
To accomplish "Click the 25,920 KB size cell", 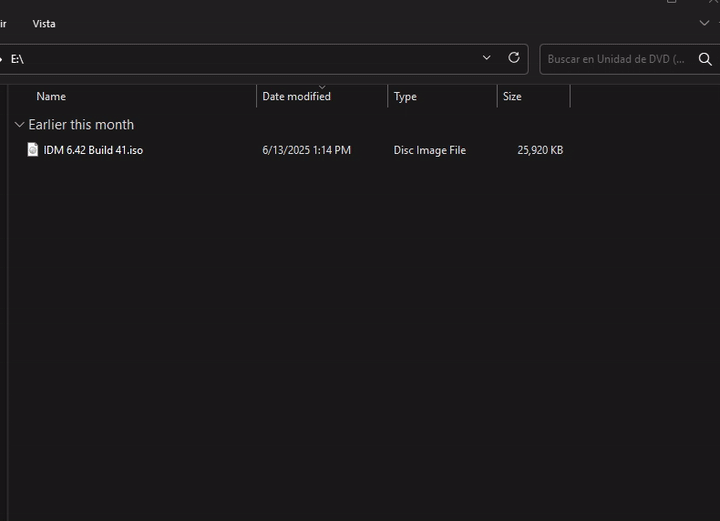I will pyautogui.click(x=540, y=150).
